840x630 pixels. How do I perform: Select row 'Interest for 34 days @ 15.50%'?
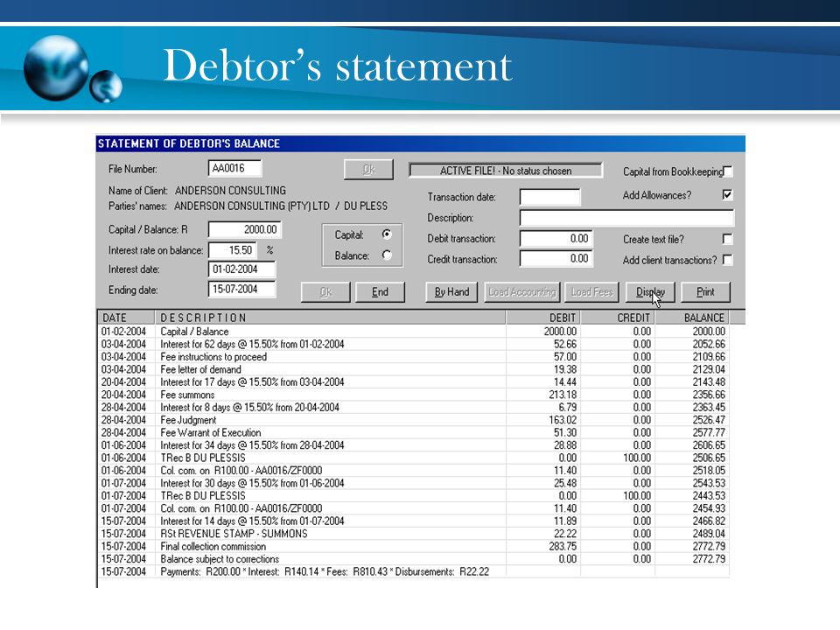[414, 445]
